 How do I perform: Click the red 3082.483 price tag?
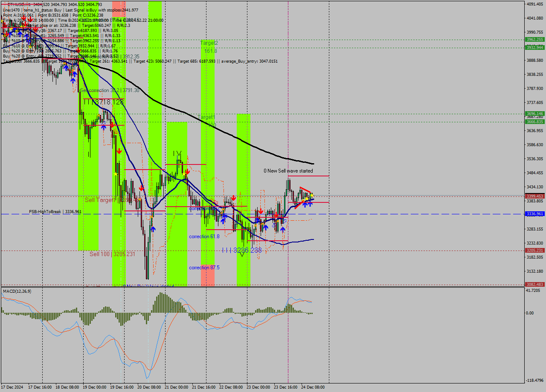pyautogui.click(x=534, y=285)
